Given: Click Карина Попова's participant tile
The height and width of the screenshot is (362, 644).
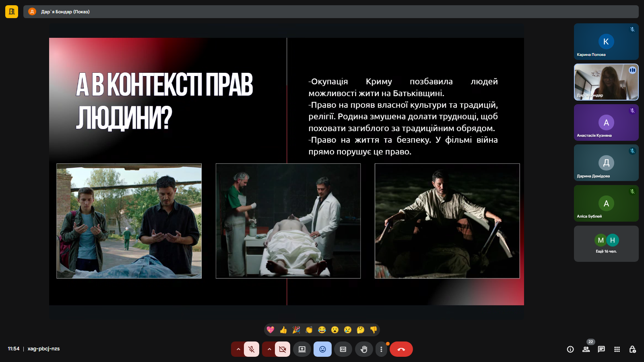Looking at the screenshot, I should pos(606,41).
